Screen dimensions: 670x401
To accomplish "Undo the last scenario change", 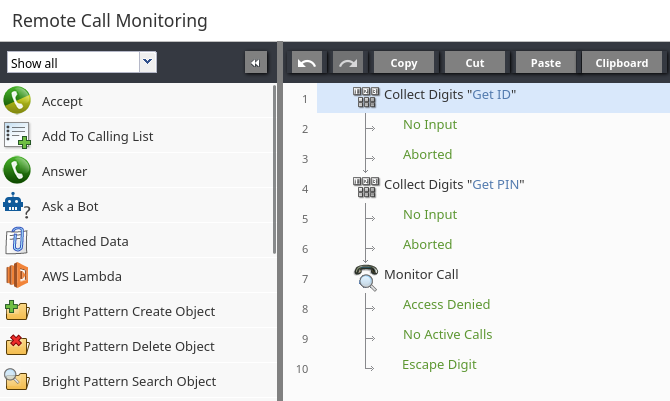I will coord(307,63).
